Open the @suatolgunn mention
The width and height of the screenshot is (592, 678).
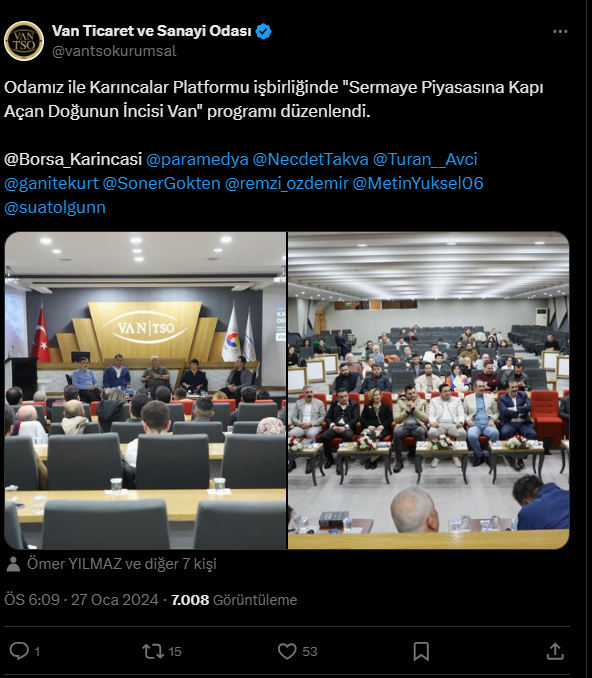pos(55,208)
